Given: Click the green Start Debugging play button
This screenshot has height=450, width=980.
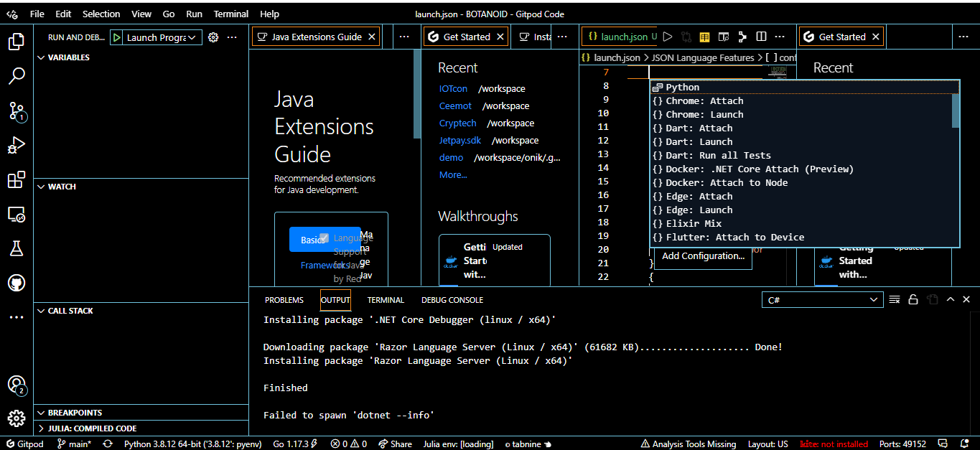Looking at the screenshot, I should pyautogui.click(x=116, y=37).
